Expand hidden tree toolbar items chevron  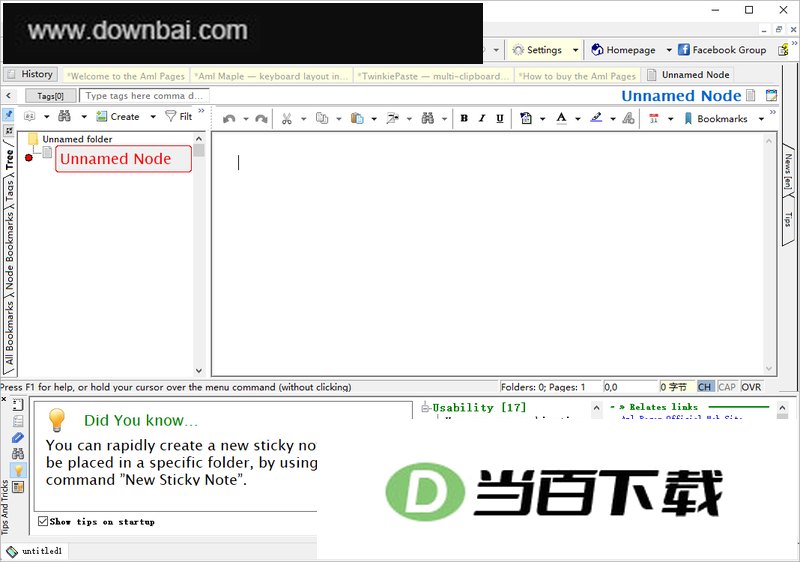pyautogui.click(x=201, y=111)
